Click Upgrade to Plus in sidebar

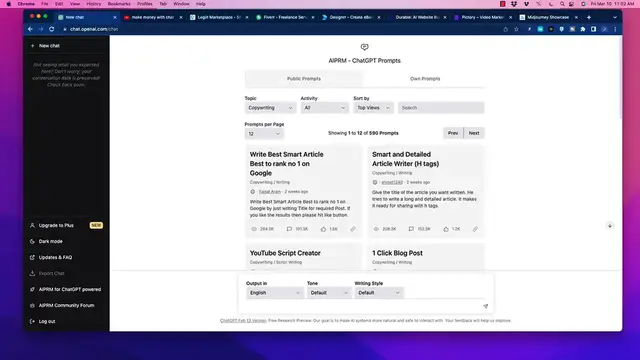point(66,225)
